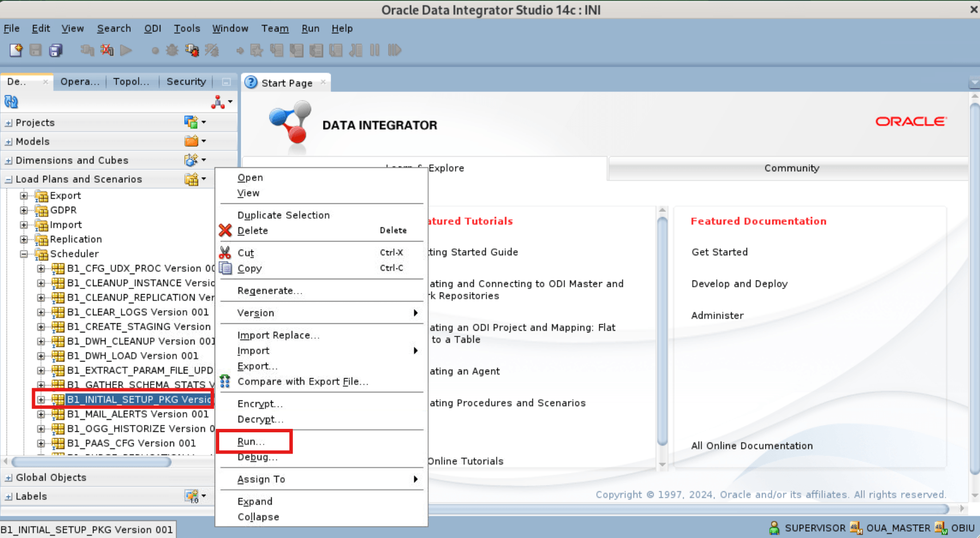Screen dimensions: 980x538
Task: Switch to the Security tab
Action: (x=185, y=81)
